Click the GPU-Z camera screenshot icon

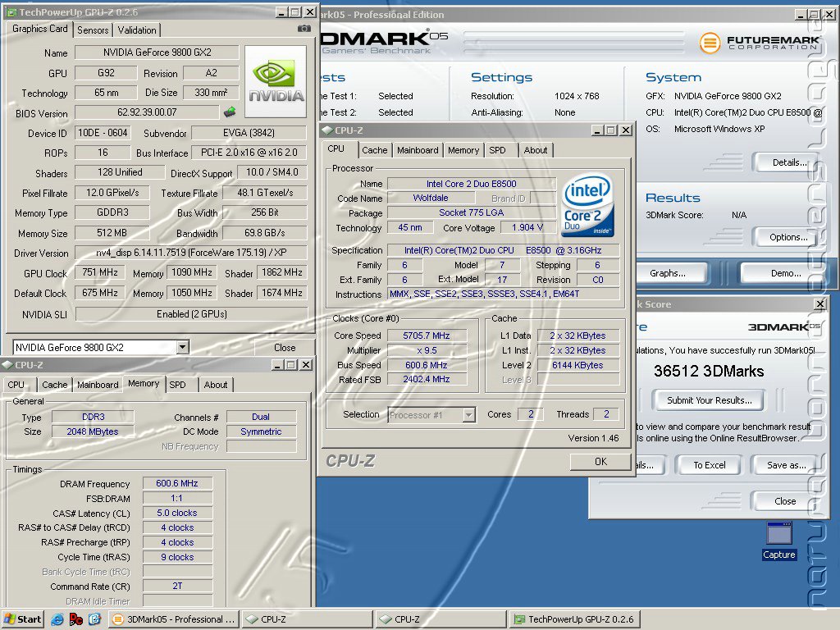click(x=304, y=29)
